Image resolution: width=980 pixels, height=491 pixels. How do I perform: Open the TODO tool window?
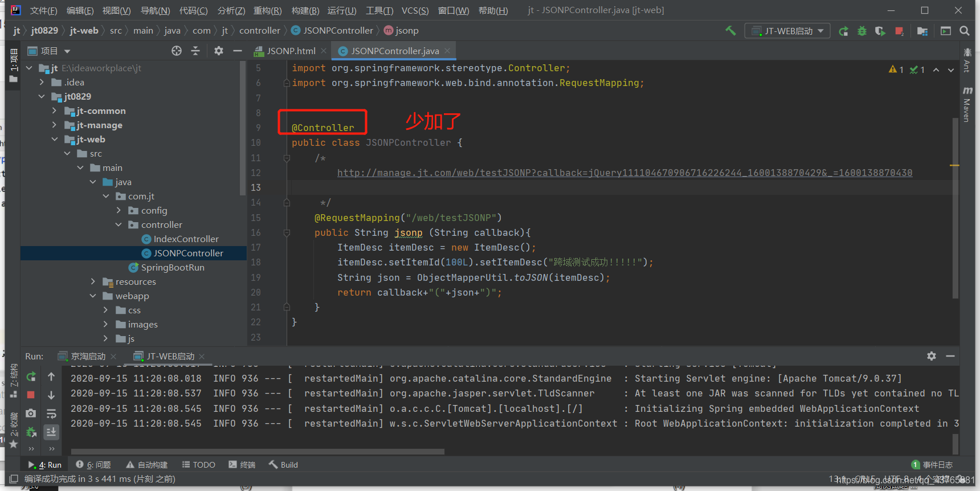click(199, 465)
